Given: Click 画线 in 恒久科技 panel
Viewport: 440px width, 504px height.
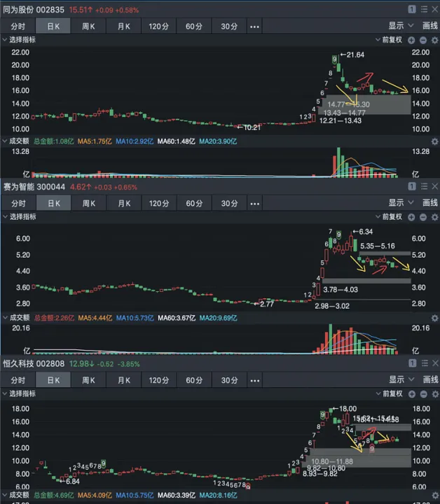Looking at the screenshot, I should click(x=430, y=379).
